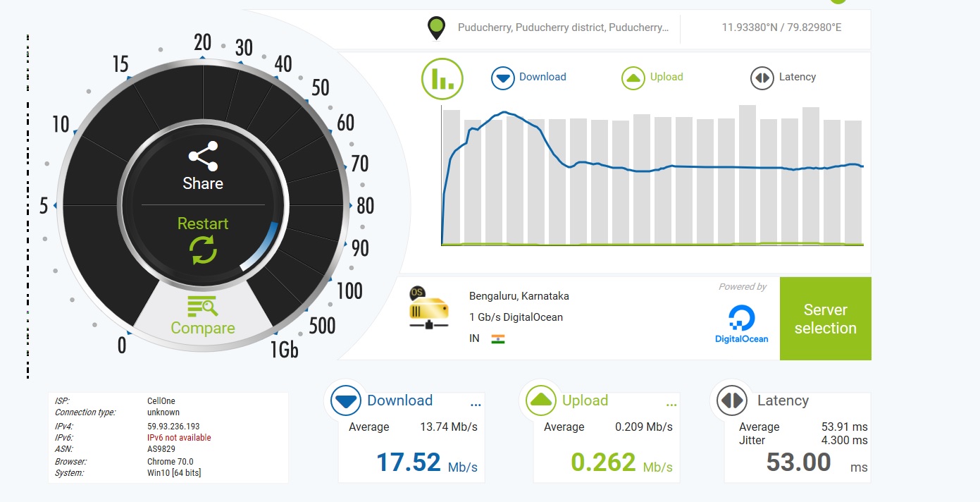Click the Server selection button
980x502 pixels.
point(825,319)
